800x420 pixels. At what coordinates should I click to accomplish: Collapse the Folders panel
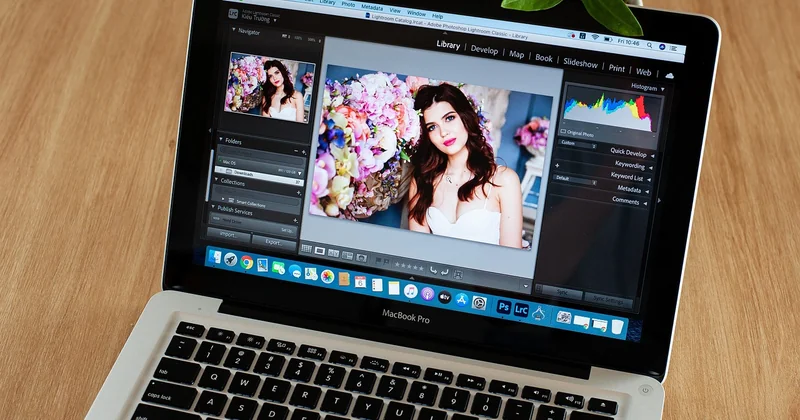221,139
